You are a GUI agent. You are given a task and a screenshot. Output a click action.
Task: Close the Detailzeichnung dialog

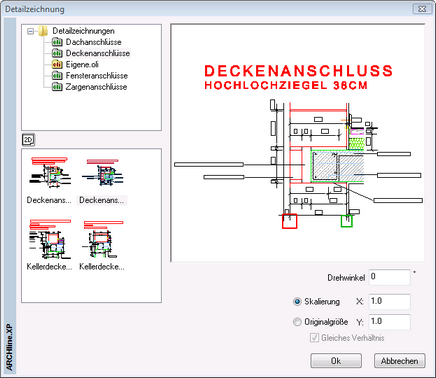coord(422,9)
